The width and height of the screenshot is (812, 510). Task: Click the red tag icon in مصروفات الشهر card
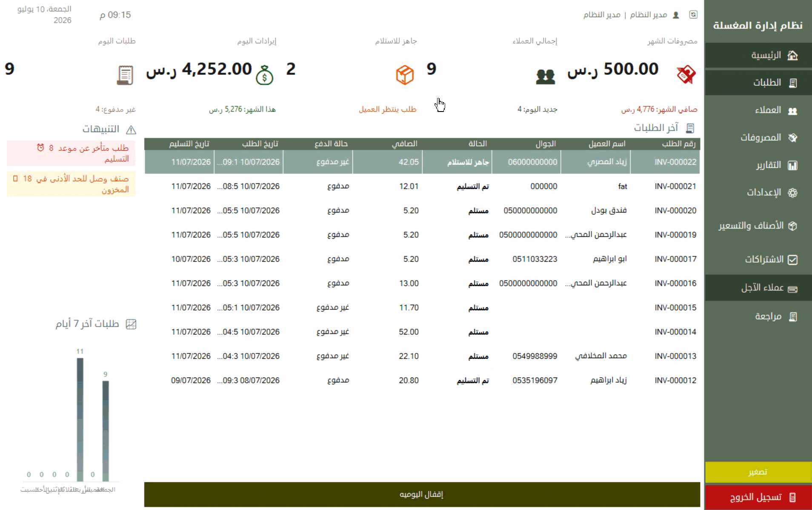tap(686, 74)
